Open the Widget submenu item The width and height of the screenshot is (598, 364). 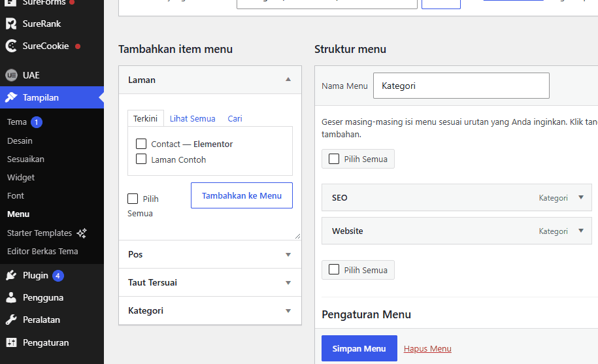(x=21, y=177)
